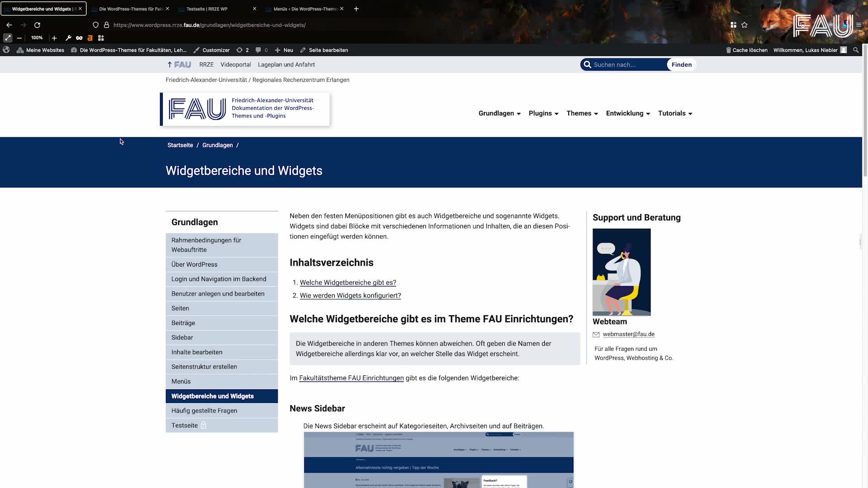Click the trash icon beside Cache löschen
Screen dimensions: 868x488
728,50
